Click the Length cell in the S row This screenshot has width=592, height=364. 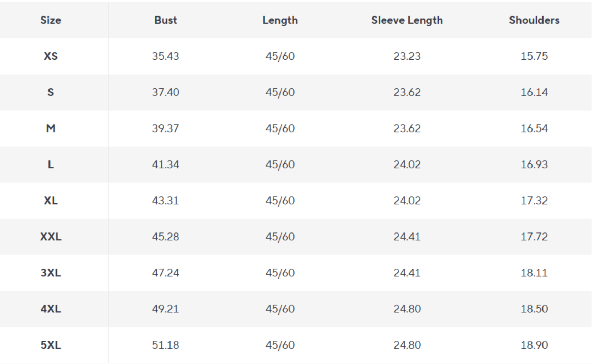coord(280,92)
